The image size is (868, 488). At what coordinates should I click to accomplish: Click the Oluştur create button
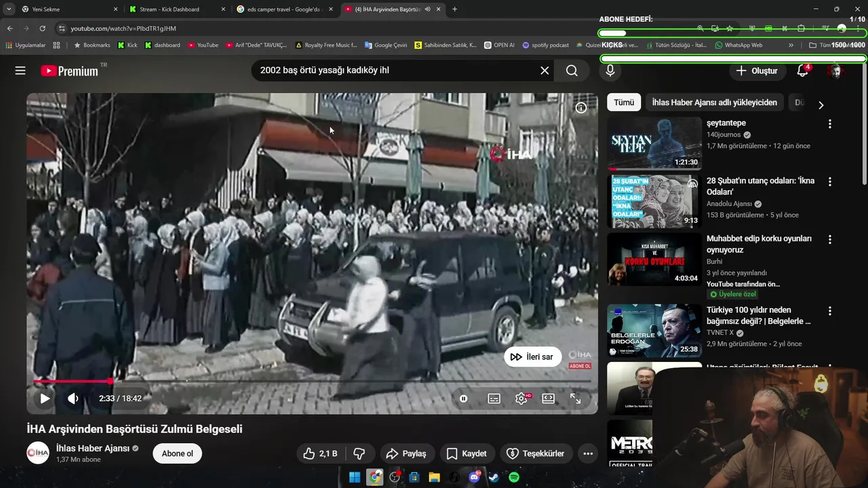point(757,70)
